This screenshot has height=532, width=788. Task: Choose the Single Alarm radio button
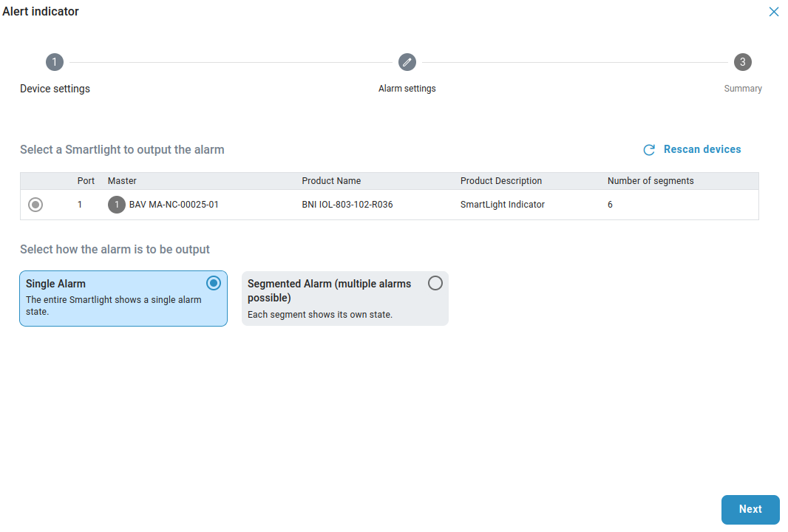(214, 283)
